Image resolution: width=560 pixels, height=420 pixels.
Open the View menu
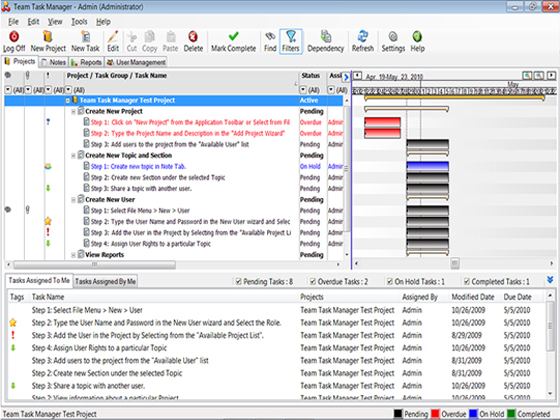click(55, 22)
